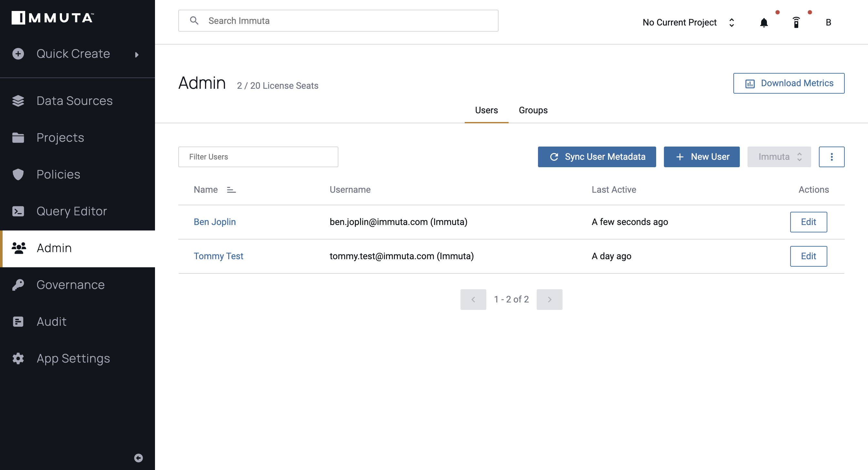
Task: Open the Tommy Test user profile
Action: click(218, 256)
